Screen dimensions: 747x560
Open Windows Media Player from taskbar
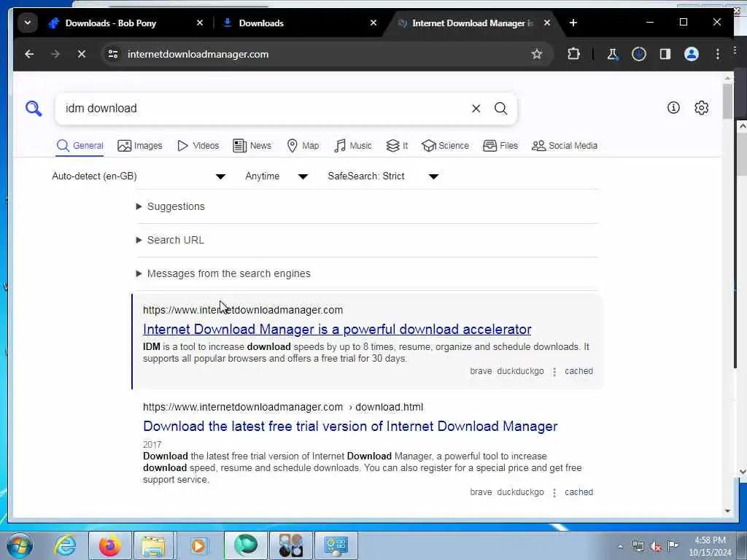(x=198, y=545)
